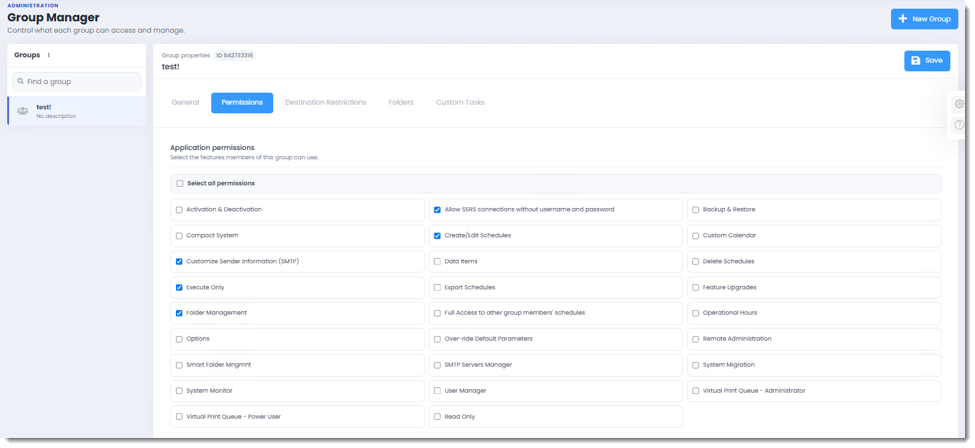This screenshot has height=448, width=975.
Task: Tick System Migration checkbox
Action: pos(696,365)
